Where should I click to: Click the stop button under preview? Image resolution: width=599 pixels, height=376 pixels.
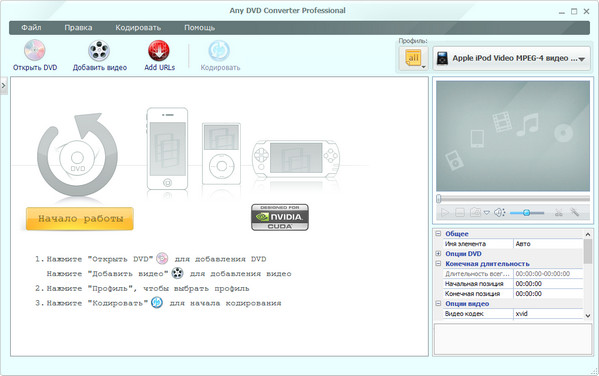point(460,212)
